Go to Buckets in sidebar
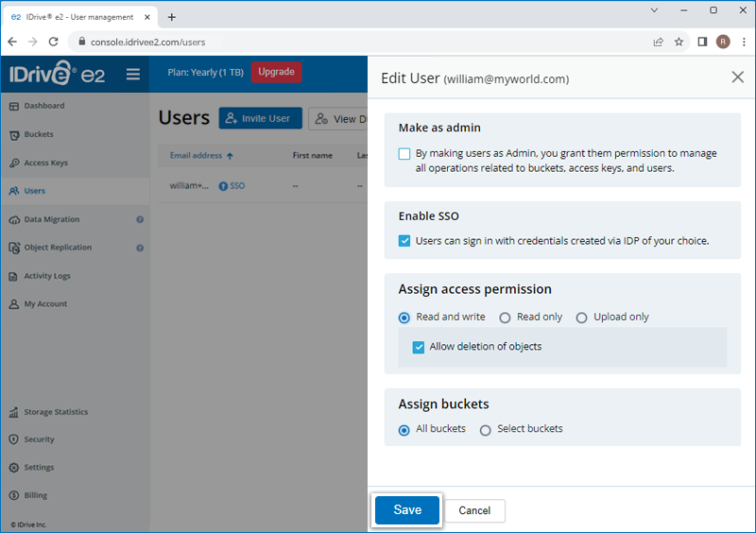This screenshot has width=756, height=533. click(38, 134)
